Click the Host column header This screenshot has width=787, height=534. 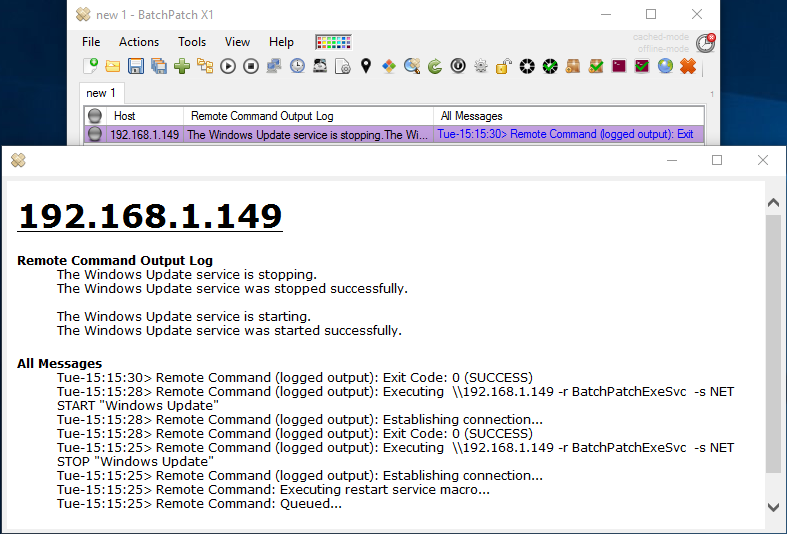click(x=145, y=116)
